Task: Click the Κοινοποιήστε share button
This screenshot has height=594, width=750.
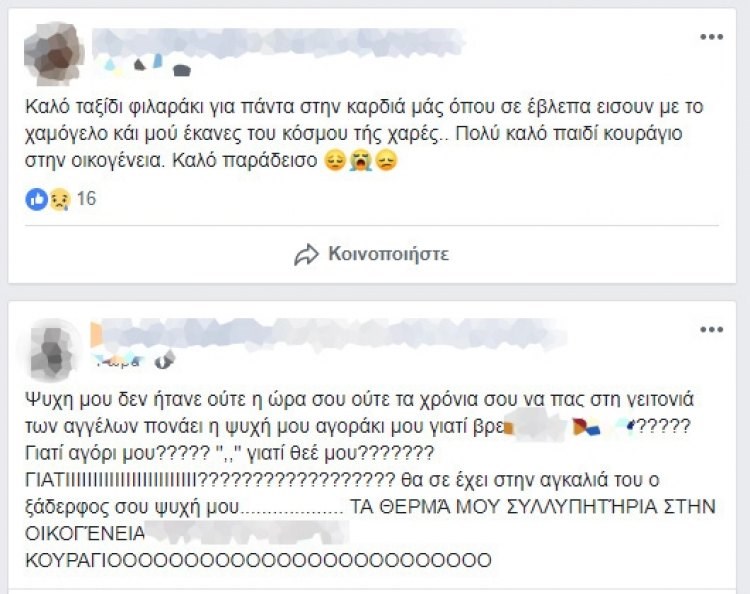Action: pos(372,254)
